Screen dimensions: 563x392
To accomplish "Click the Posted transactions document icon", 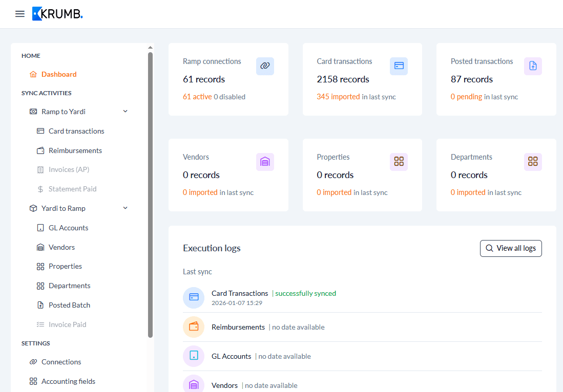I will tap(533, 66).
